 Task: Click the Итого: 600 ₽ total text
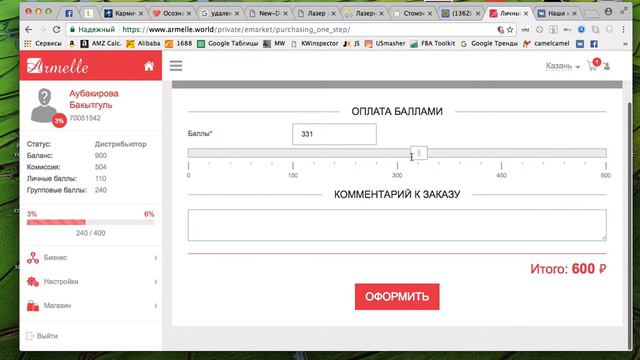tap(568, 269)
